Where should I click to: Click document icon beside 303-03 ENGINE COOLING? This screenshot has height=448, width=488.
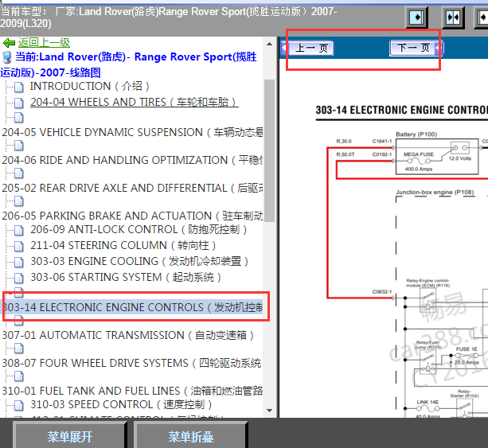(x=18, y=263)
